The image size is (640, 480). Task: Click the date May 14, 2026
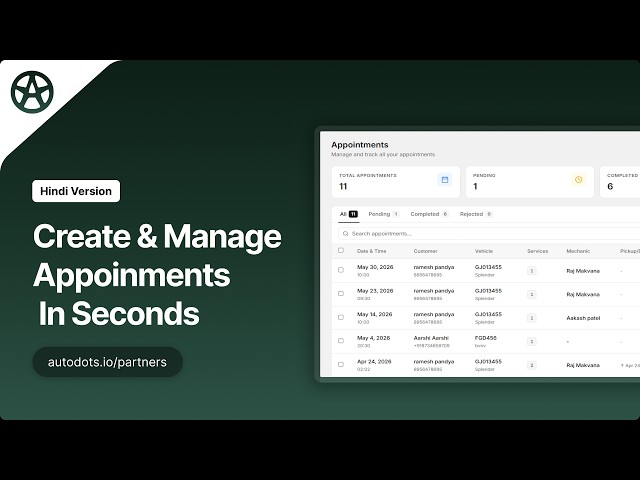[x=374, y=314]
